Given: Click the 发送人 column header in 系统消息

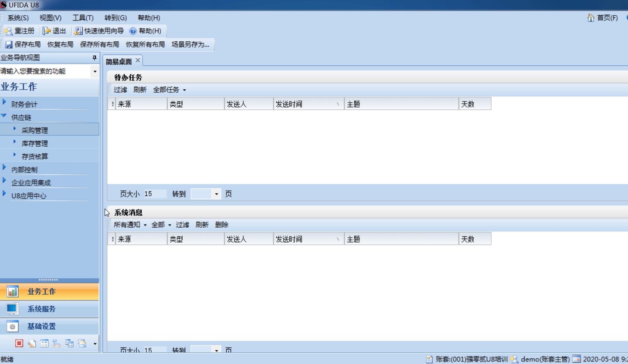Looking at the screenshot, I should point(249,239).
